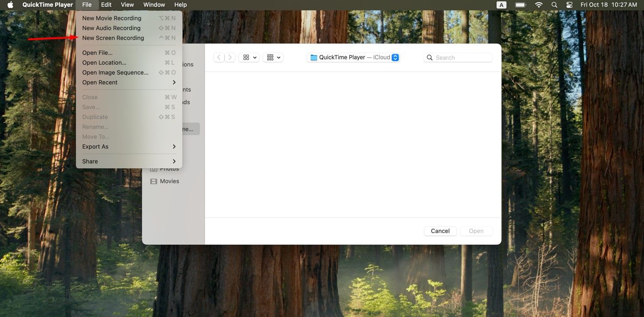Viewport: 644px width, 317px height.
Task: Click the Wi-Fi status icon
Action: [x=538, y=4]
